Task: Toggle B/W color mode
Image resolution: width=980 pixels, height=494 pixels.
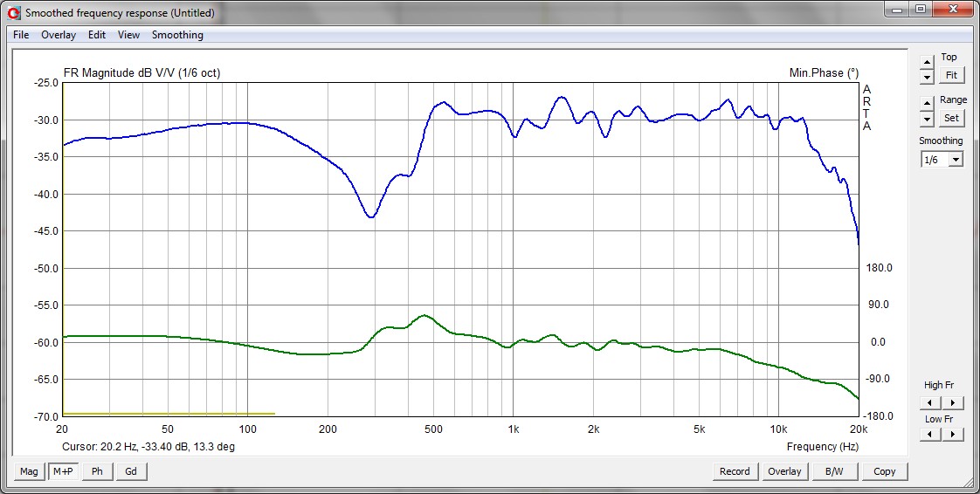Action: [x=834, y=471]
